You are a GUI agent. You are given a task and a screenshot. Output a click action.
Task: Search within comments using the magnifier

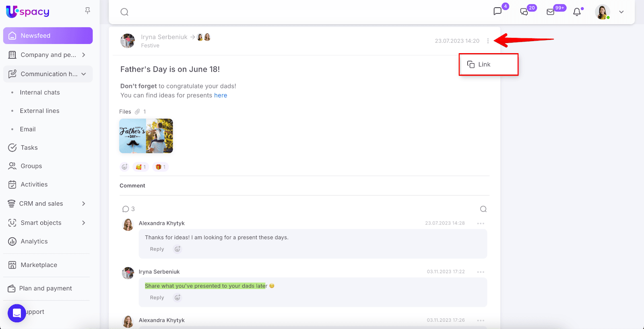(x=483, y=209)
